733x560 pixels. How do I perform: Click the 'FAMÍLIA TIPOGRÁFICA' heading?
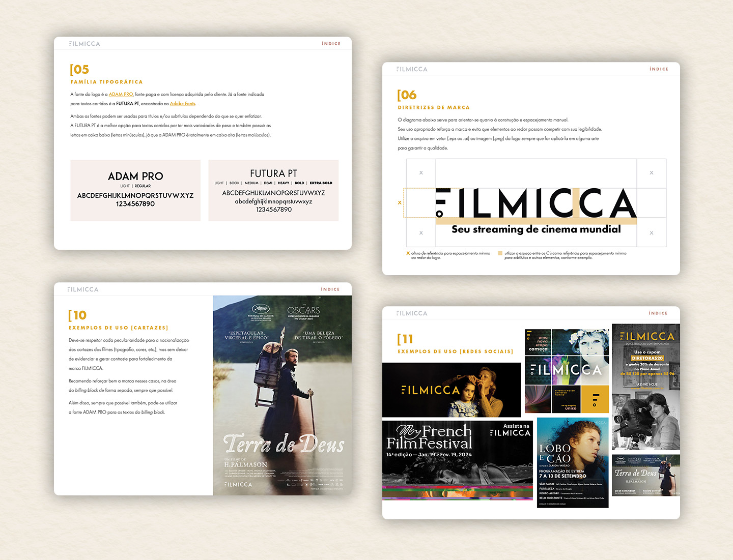(x=107, y=82)
